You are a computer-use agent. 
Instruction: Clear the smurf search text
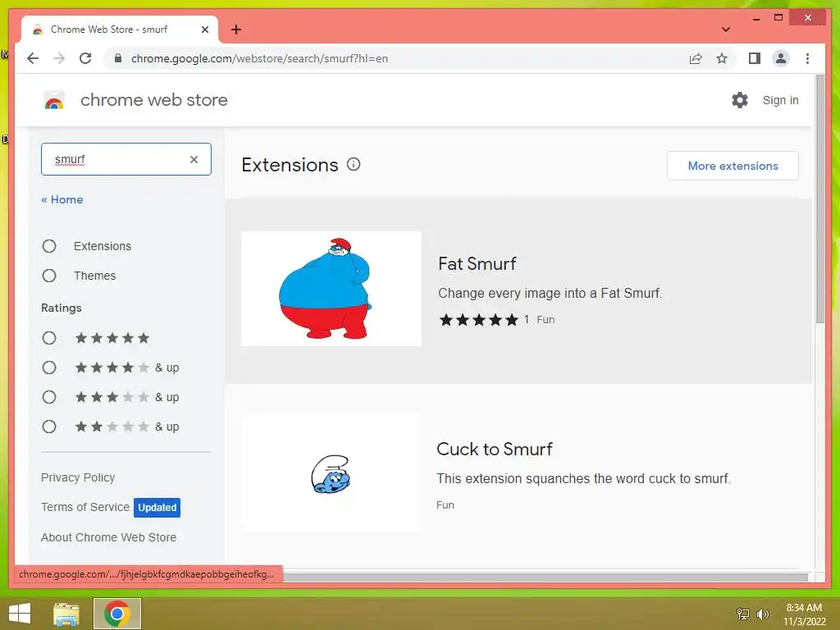pos(194,159)
